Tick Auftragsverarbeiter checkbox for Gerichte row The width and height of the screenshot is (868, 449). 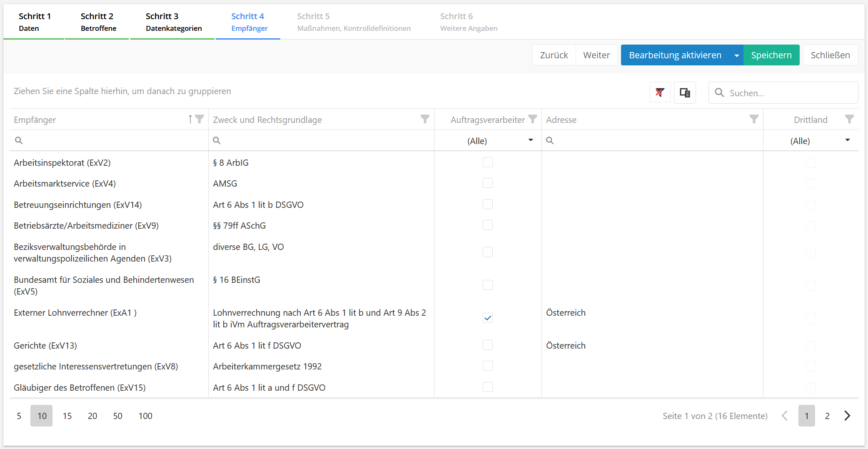(487, 345)
